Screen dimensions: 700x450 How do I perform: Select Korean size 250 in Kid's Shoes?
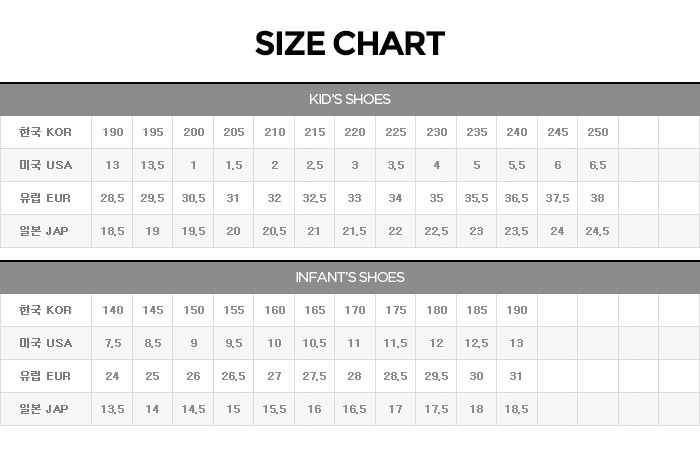tap(597, 132)
